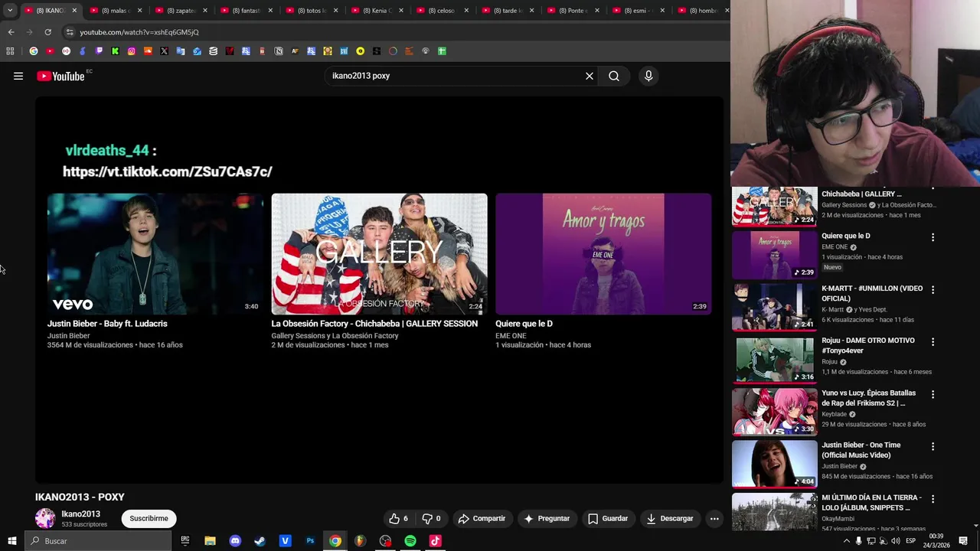980x551 pixels.
Task: Open the Google bookmark
Action: point(33,51)
